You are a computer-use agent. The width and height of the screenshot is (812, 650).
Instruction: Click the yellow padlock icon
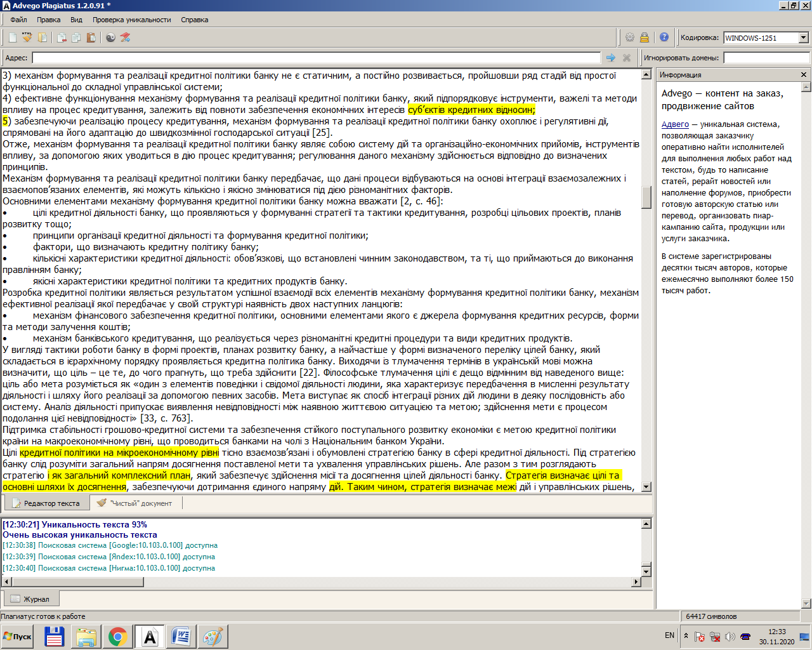pyautogui.click(x=645, y=37)
